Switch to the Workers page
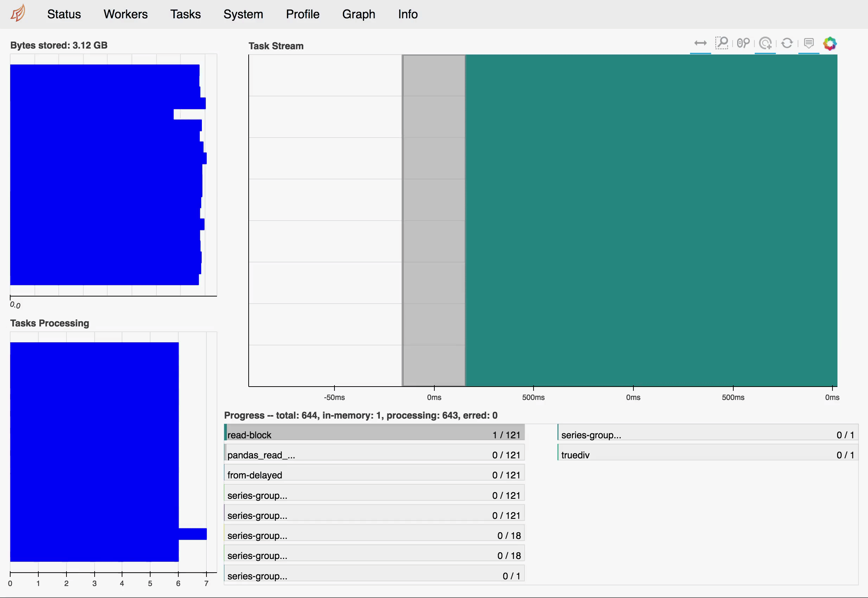The width and height of the screenshot is (868, 598). 126,14
